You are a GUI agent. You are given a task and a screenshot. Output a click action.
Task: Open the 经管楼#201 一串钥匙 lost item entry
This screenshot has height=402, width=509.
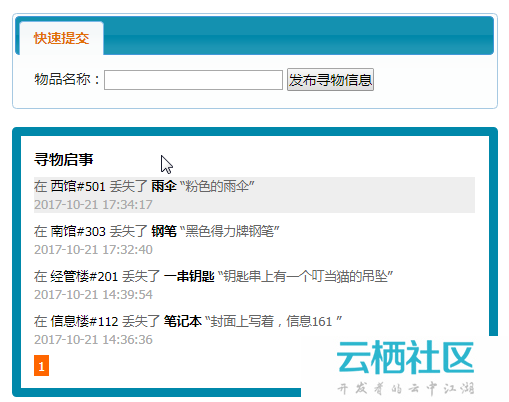click(254, 285)
